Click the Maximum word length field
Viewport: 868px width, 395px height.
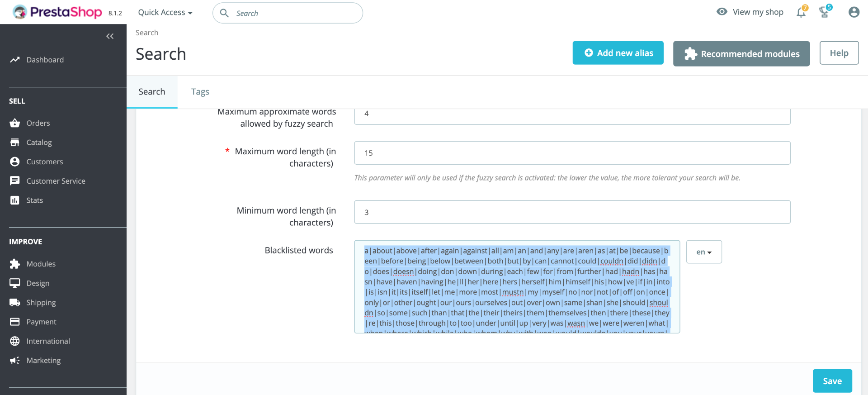pyautogui.click(x=572, y=153)
